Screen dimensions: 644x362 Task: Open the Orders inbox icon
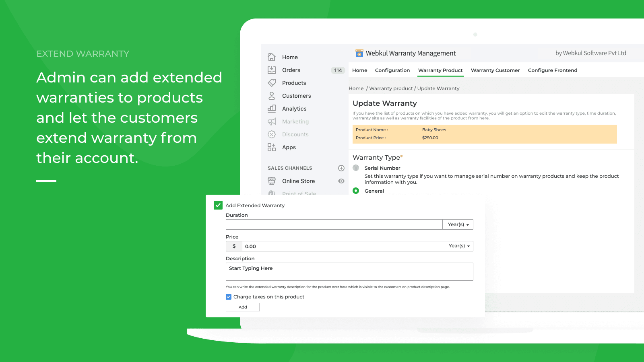coord(272,70)
